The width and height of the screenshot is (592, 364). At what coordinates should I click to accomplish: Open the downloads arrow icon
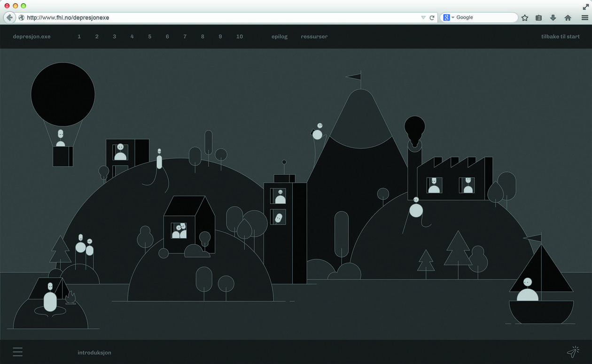pyautogui.click(x=553, y=18)
